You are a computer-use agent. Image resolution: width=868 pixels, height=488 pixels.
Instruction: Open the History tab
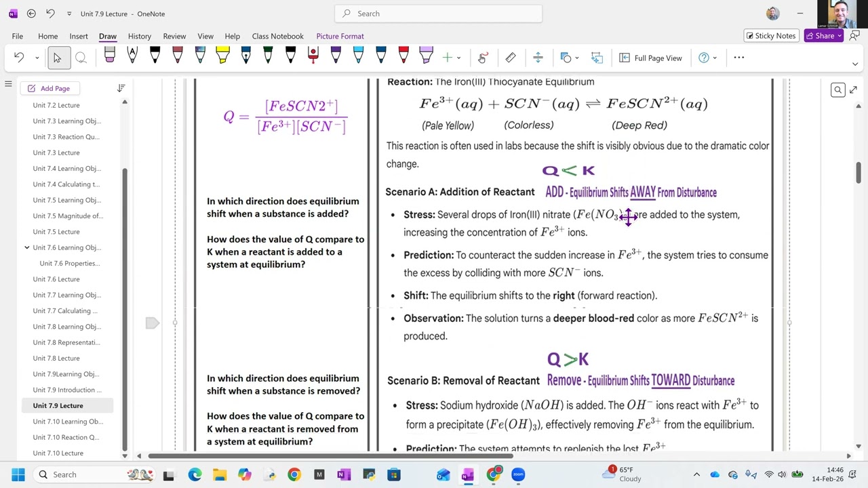click(140, 36)
